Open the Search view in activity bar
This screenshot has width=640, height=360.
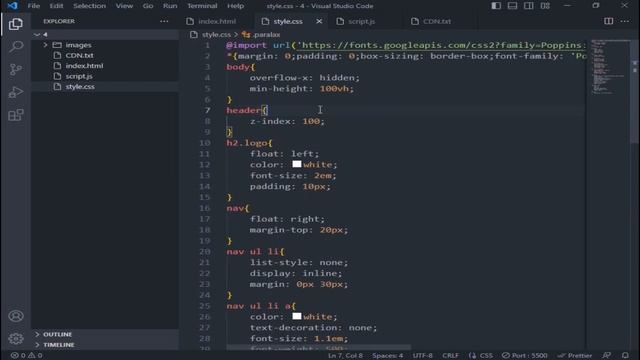[16, 47]
